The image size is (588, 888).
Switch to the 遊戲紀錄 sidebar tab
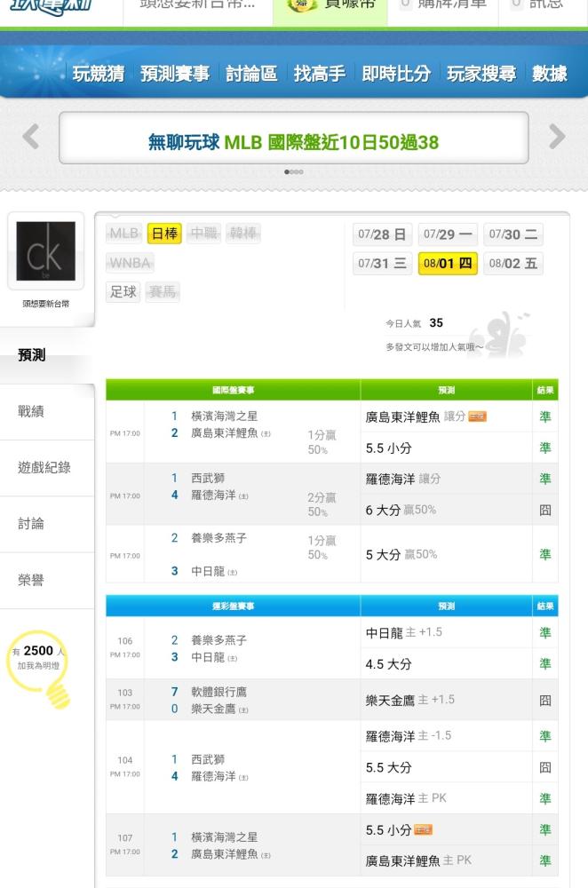[47, 468]
